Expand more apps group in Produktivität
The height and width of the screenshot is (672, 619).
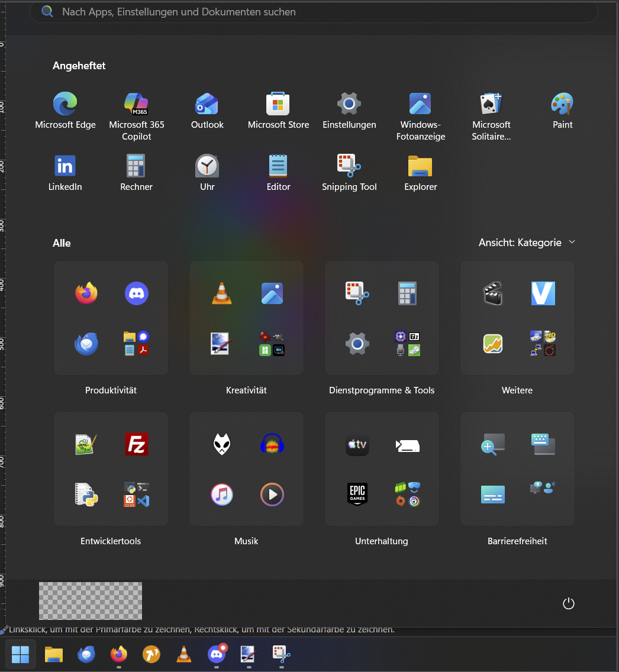point(136,344)
